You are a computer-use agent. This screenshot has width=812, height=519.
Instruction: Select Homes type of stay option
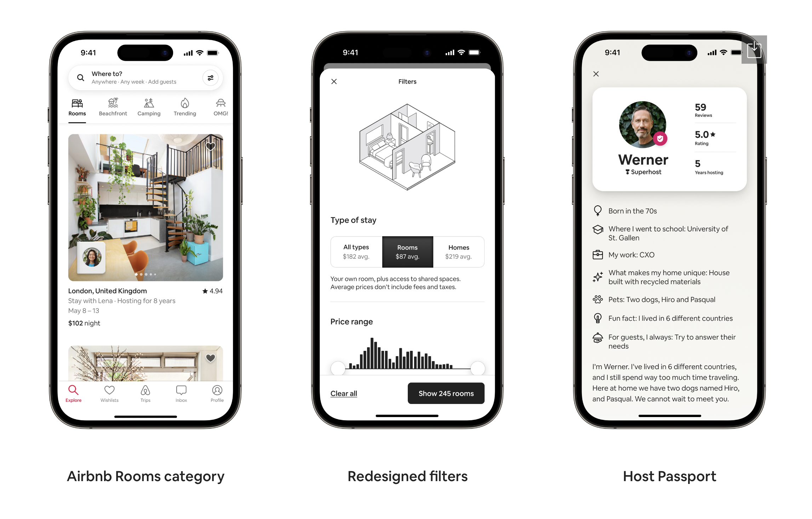(x=458, y=251)
